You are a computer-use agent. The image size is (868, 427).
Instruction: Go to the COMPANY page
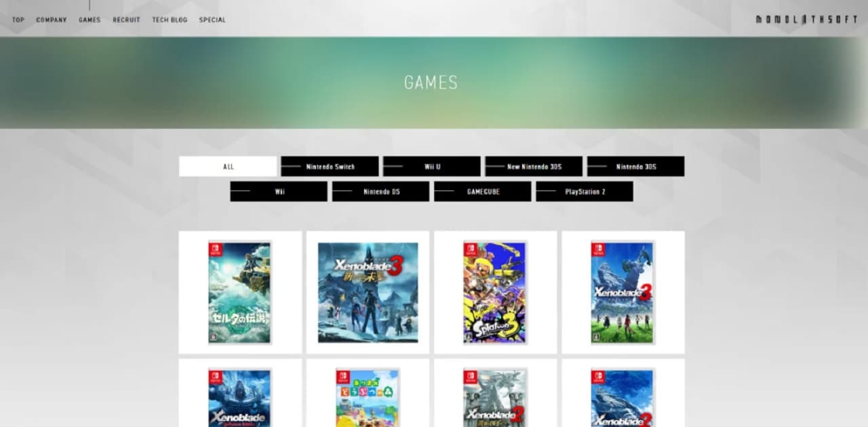[52, 20]
